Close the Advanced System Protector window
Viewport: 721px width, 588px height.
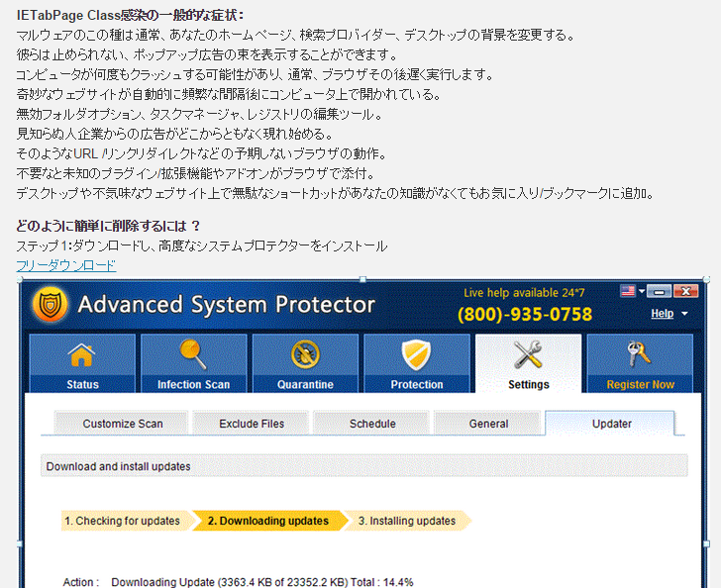(x=685, y=291)
